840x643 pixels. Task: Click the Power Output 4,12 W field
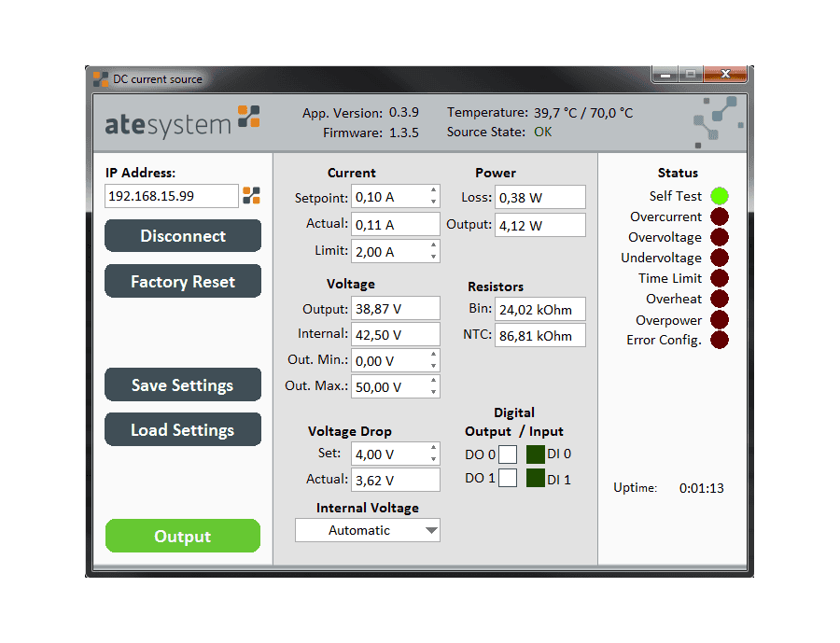[540, 225]
